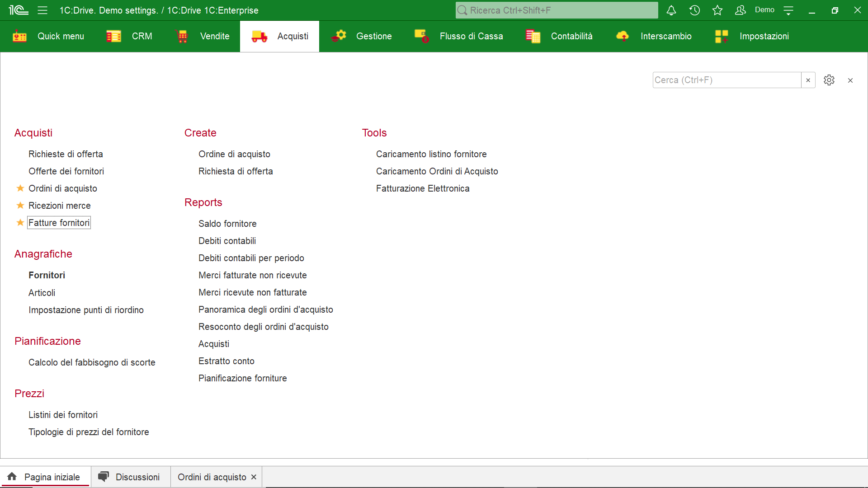This screenshot has width=868, height=488.
Task: Click the Pagina iniziale home icon
Action: tap(12, 476)
